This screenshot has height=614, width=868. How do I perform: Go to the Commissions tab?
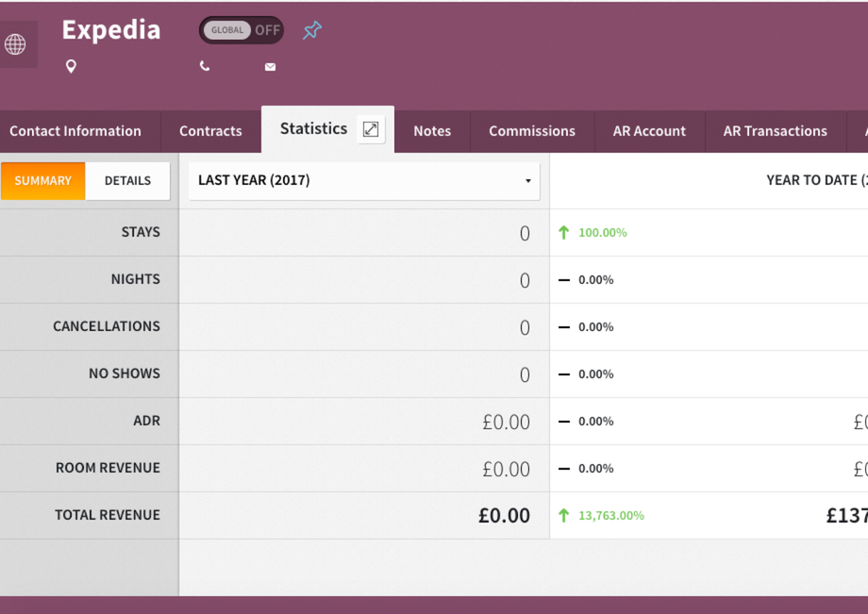[532, 131]
